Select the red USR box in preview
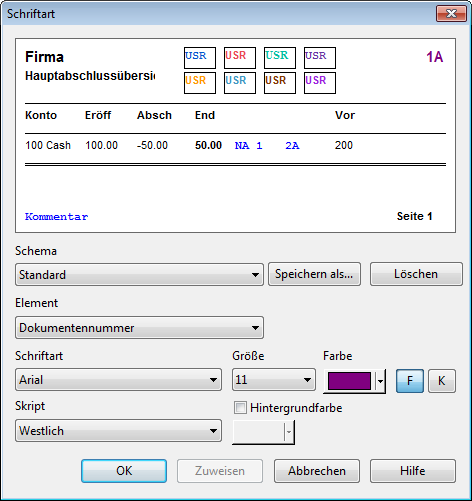Viewport: 472px width, 501px height. click(240, 58)
